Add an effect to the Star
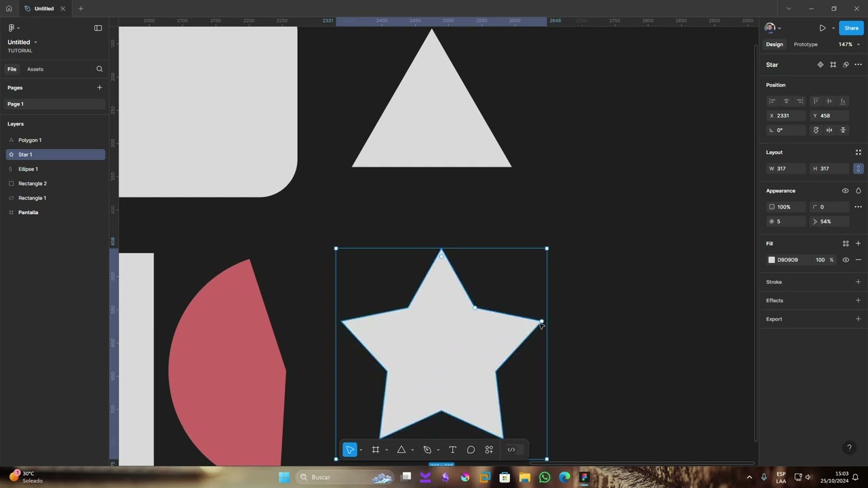This screenshot has width=868, height=488. 858,300
